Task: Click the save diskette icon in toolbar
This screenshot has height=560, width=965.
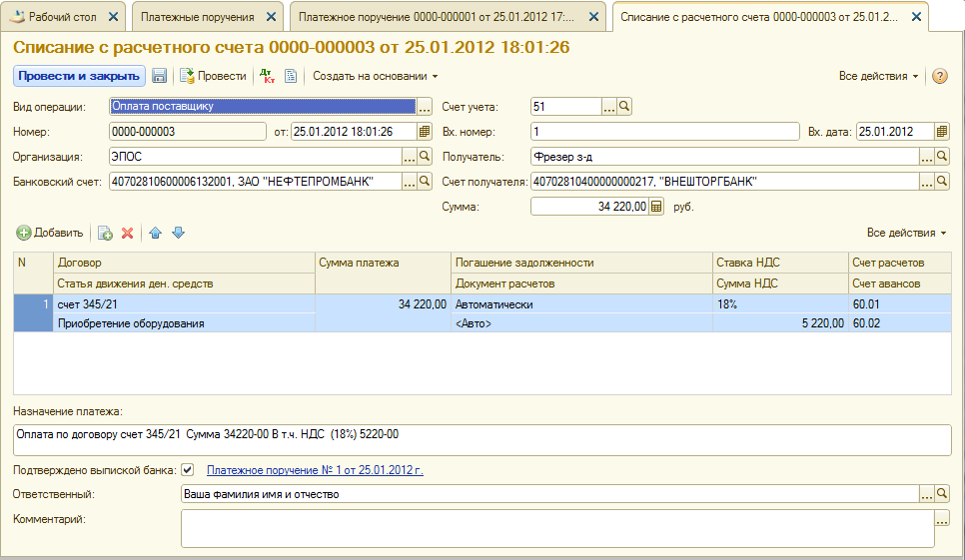Action: pos(160,76)
